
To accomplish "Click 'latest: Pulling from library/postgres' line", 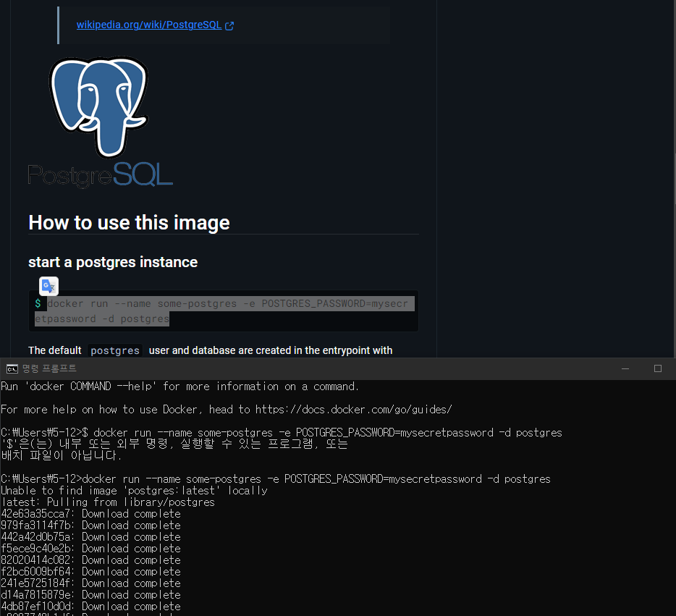I will click(x=108, y=502).
